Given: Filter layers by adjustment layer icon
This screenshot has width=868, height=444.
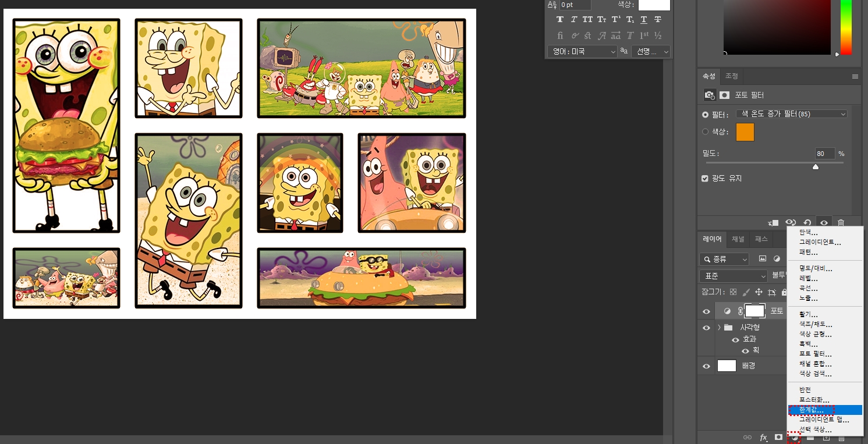Looking at the screenshot, I should [777, 259].
